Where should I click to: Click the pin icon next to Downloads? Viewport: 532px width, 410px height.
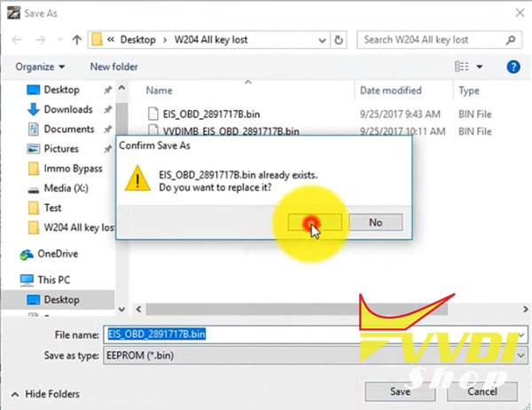click(x=107, y=109)
